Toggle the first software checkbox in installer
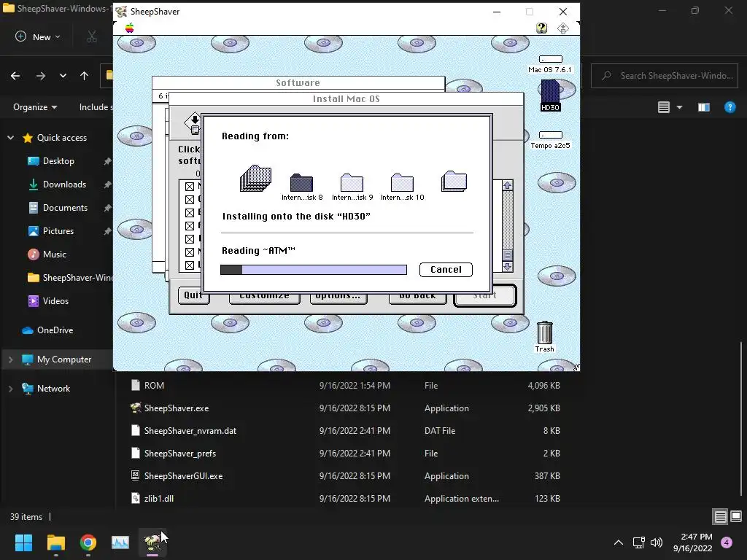Image resolution: width=747 pixels, height=560 pixels. point(190,186)
